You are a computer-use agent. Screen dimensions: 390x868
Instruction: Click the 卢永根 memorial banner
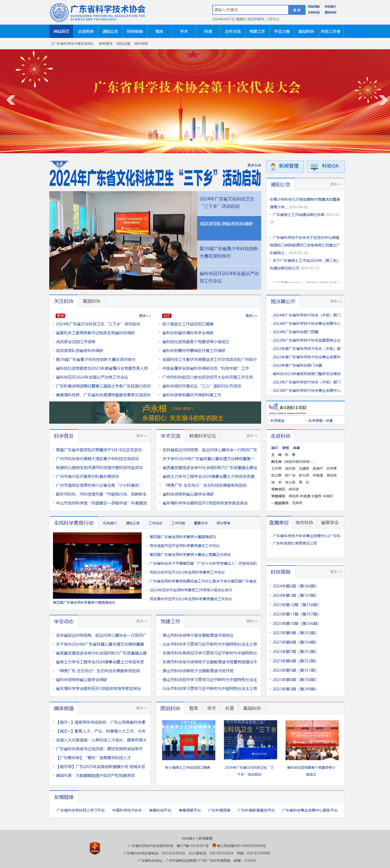tap(155, 412)
